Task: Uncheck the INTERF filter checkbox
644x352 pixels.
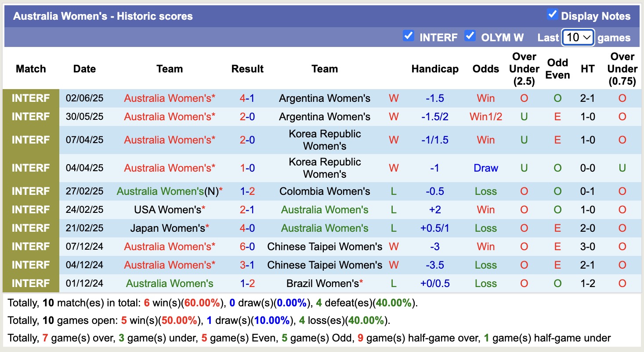Action: tap(409, 36)
